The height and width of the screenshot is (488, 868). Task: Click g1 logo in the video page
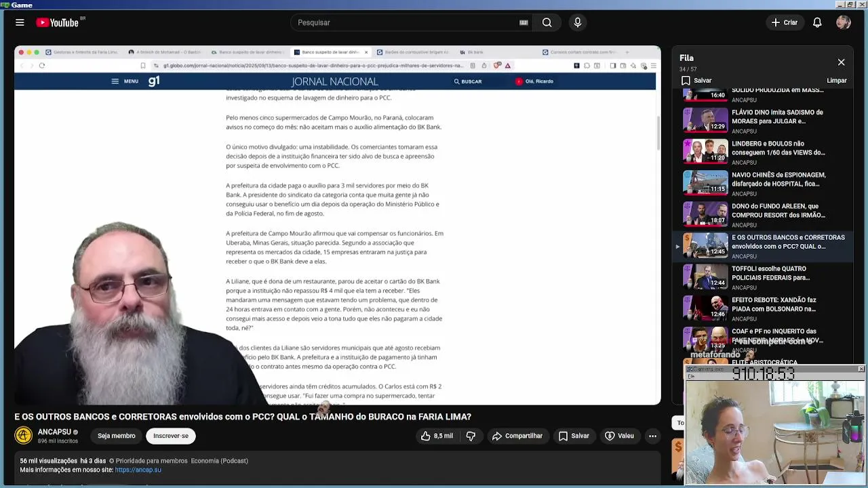(154, 81)
